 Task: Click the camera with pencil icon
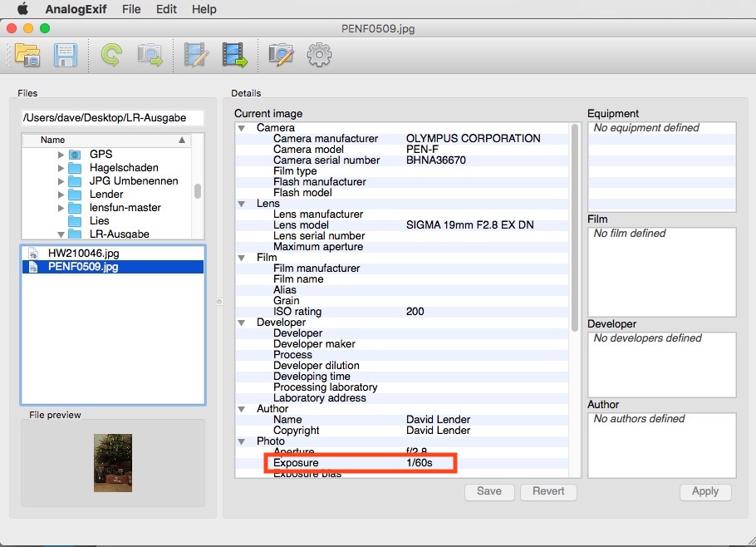click(281, 56)
